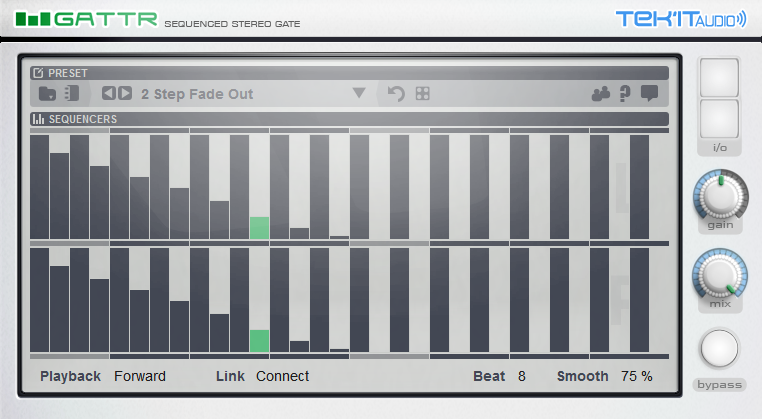
Task: Click the Beat label
Action: pos(489,376)
